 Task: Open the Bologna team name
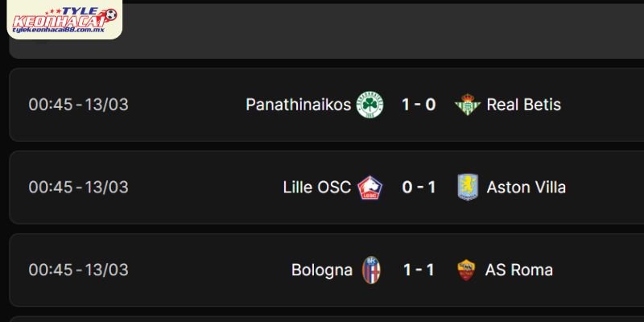tap(322, 270)
